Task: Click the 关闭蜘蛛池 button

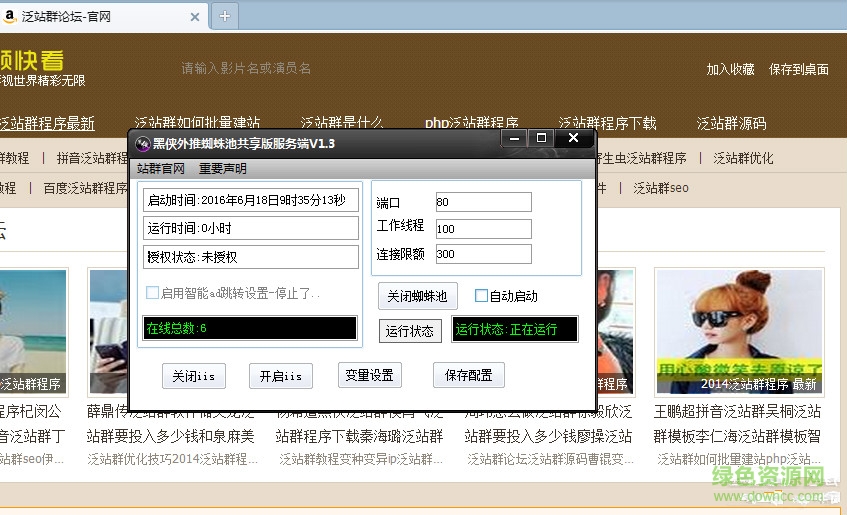Action: click(x=418, y=296)
